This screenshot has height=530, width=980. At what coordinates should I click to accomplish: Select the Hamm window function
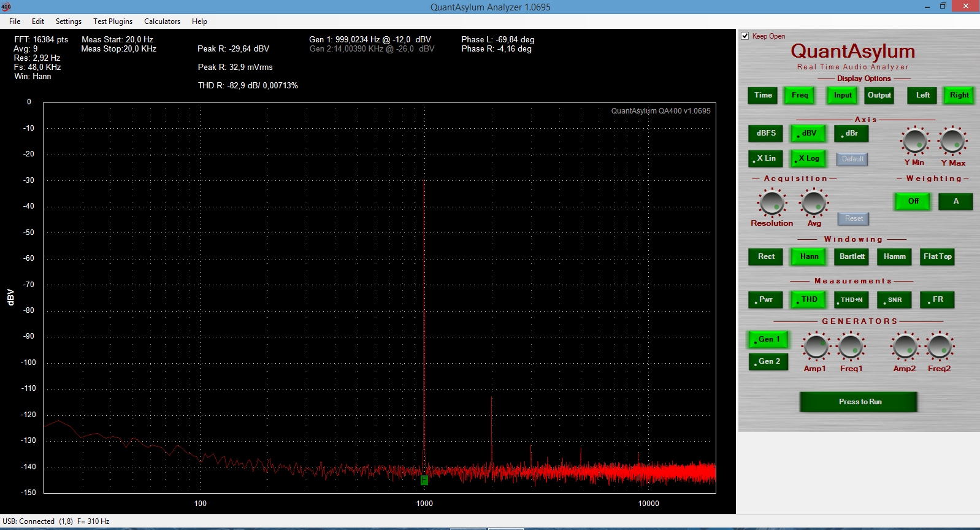pyautogui.click(x=894, y=256)
